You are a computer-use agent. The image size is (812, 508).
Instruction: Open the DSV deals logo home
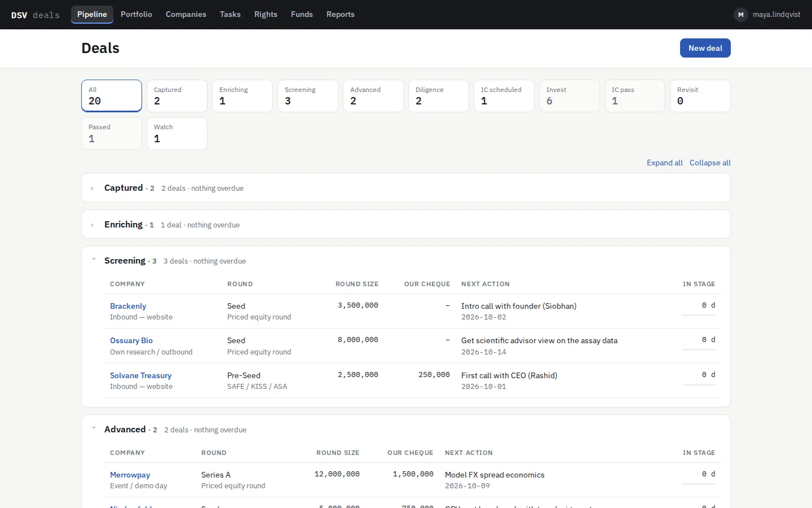[x=36, y=15]
